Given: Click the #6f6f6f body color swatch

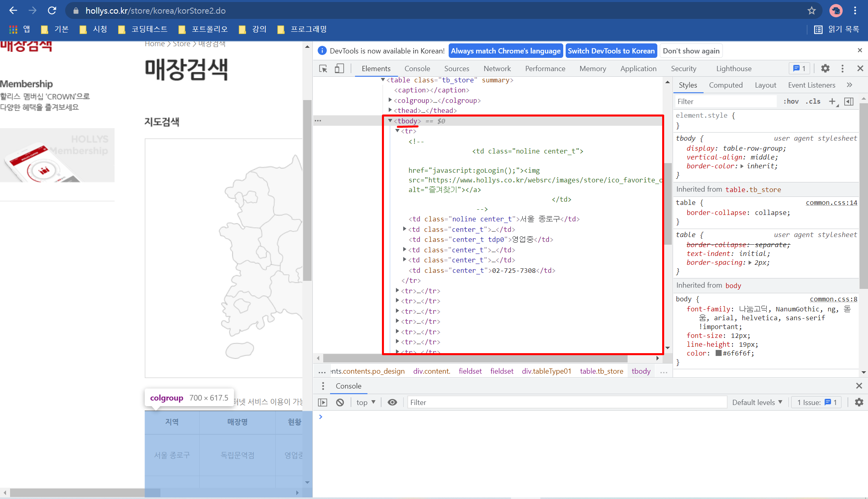Looking at the screenshot, I should point(718,354).
